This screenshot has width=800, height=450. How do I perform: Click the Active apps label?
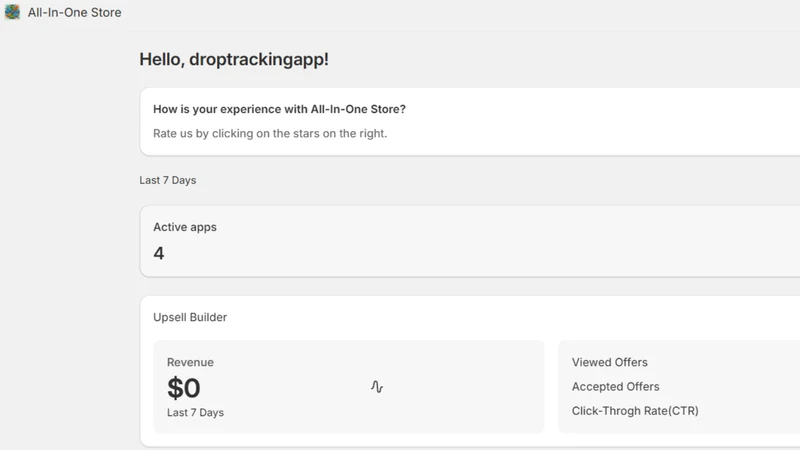pyautogui.click(x=185, y=227)
